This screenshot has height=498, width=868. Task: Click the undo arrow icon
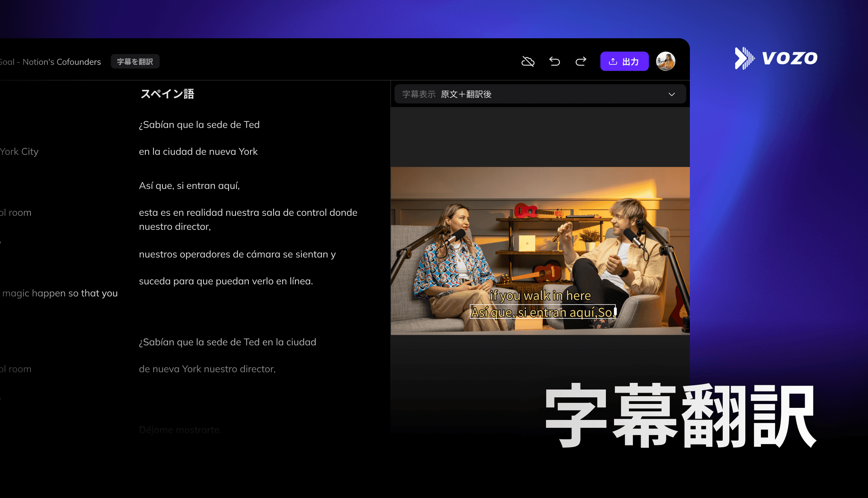[554, 61]
